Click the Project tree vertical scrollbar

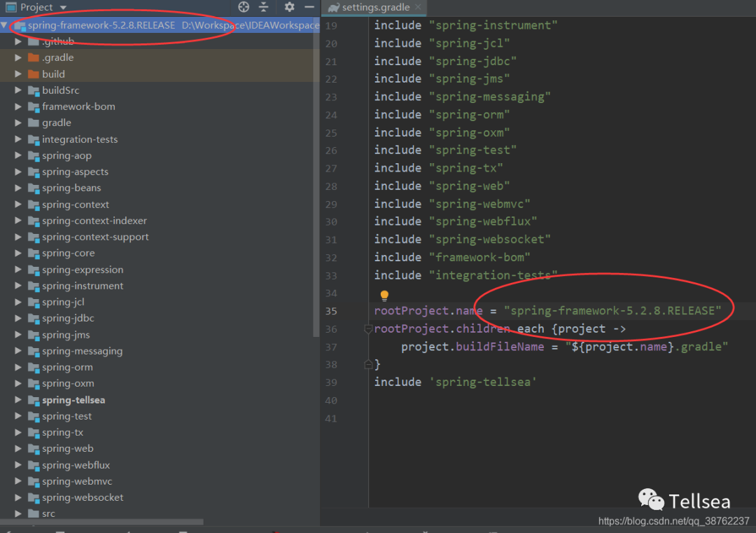(x=316, y=179)
